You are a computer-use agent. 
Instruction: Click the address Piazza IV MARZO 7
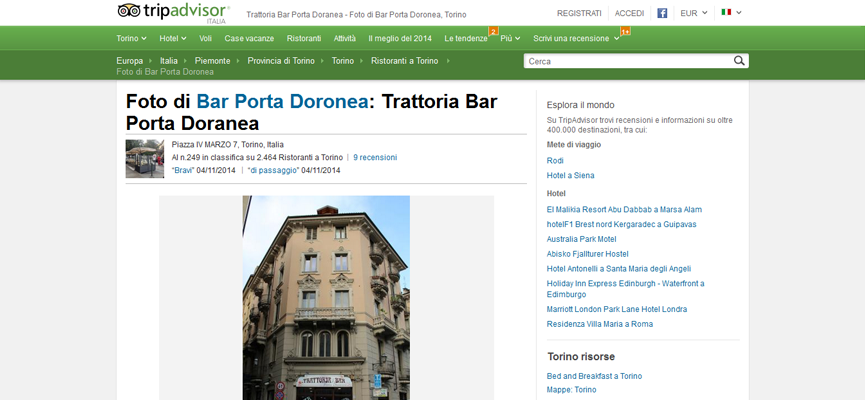pos(228,145)
